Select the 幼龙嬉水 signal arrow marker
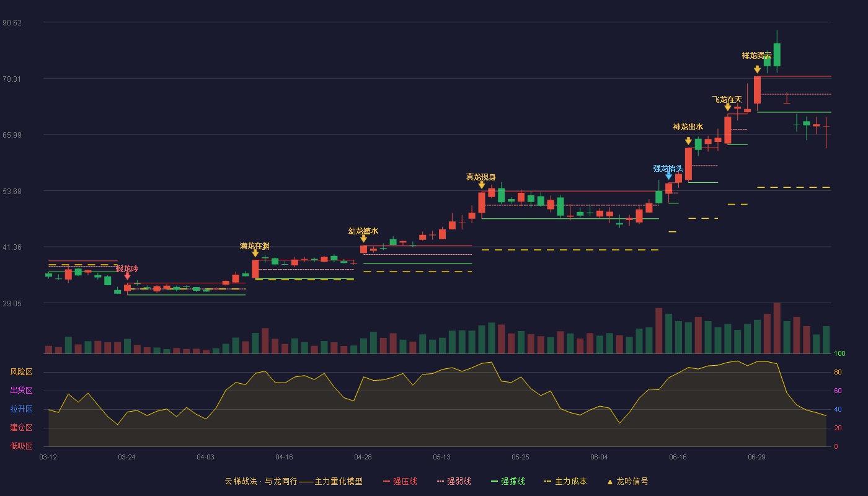 click(x=363, y=239)
